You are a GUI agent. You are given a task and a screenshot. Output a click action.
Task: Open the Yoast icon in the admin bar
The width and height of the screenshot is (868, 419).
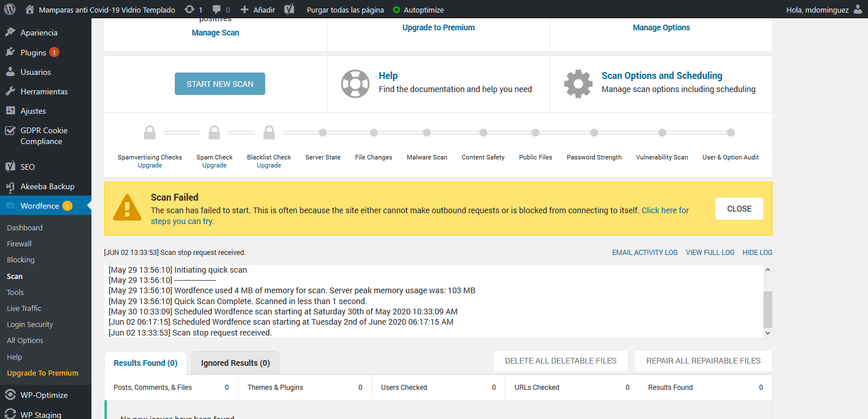pos(290,10)
